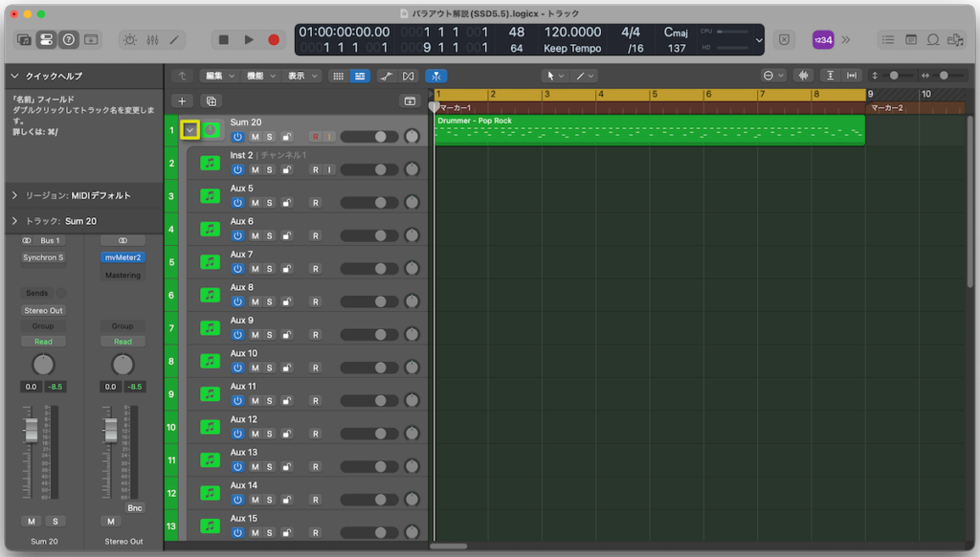Open the 編集 menu
Screen dimensions: 980x557
point(218,76)
